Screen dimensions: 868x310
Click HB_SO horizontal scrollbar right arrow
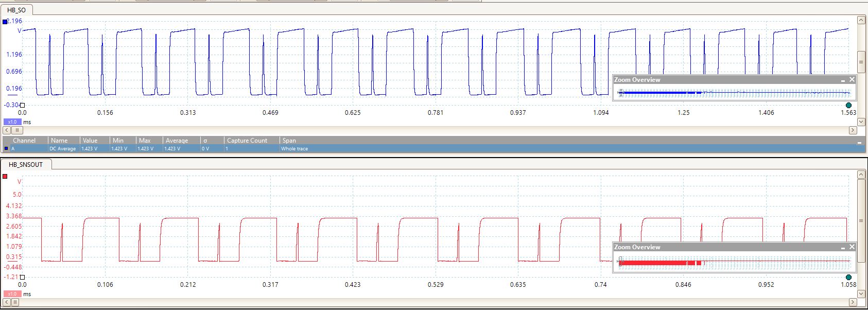click(853, 130)
